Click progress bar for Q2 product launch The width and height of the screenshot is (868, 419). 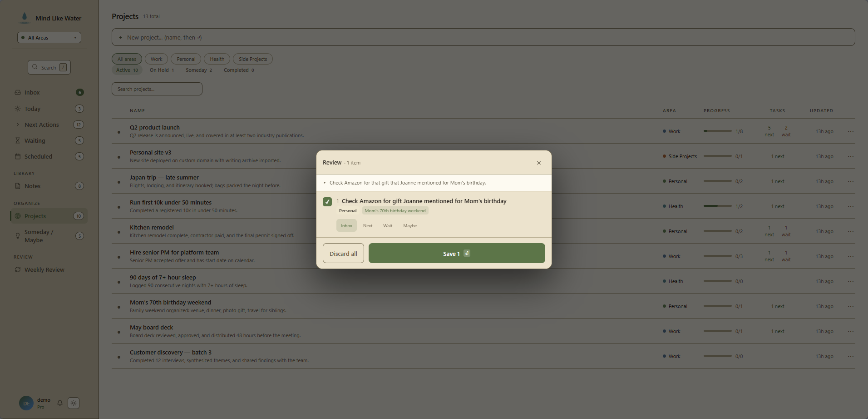click(718, 131)
